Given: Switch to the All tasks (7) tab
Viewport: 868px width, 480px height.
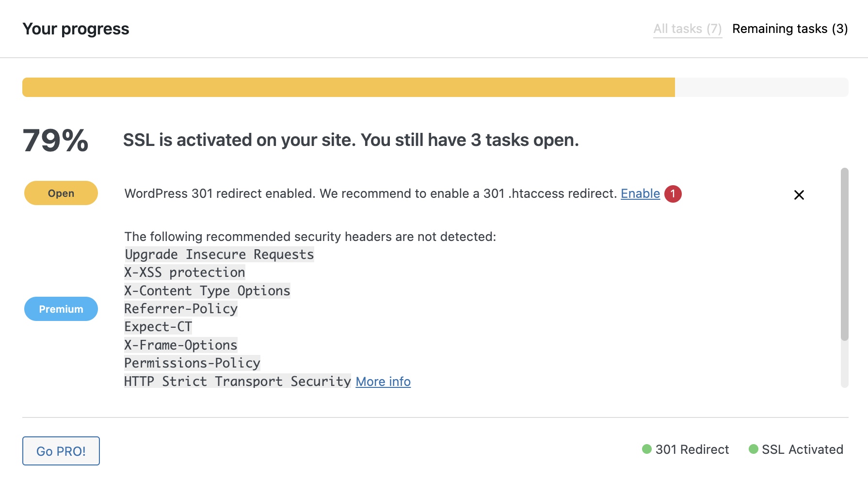Looking at the screenshot, I should pyautogui.click(x=688, y=29).
